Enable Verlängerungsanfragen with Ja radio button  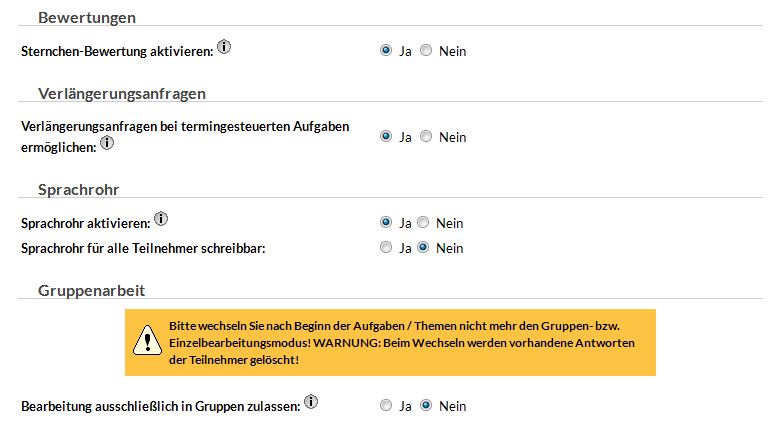386,137
